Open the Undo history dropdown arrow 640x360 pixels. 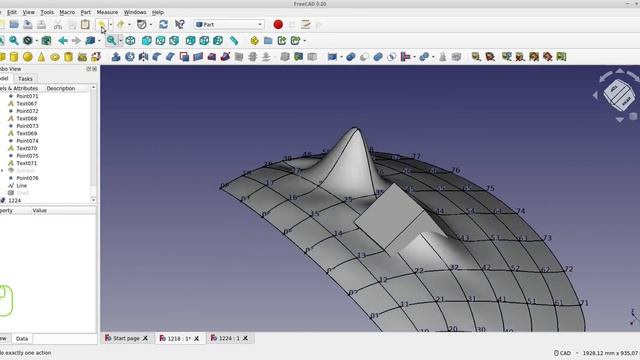tap(111, 24)
